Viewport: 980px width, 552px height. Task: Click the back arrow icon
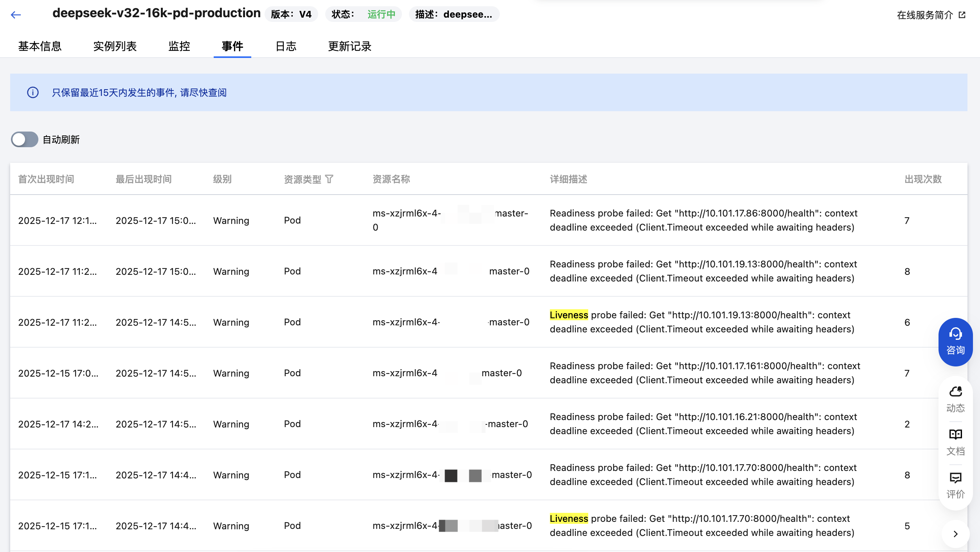click(x=16, y=15)
